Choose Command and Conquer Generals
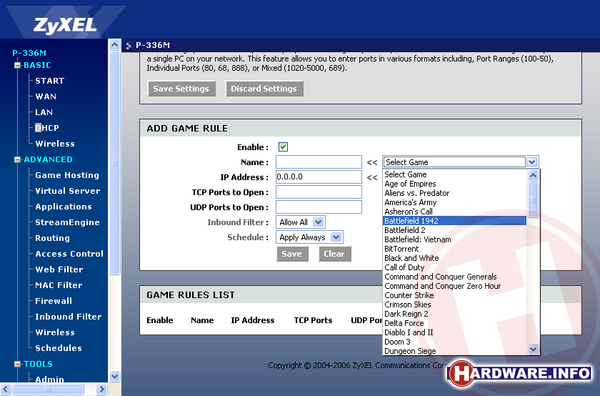The height and width of the screenshot is (396, 600). tap(455, 277)
